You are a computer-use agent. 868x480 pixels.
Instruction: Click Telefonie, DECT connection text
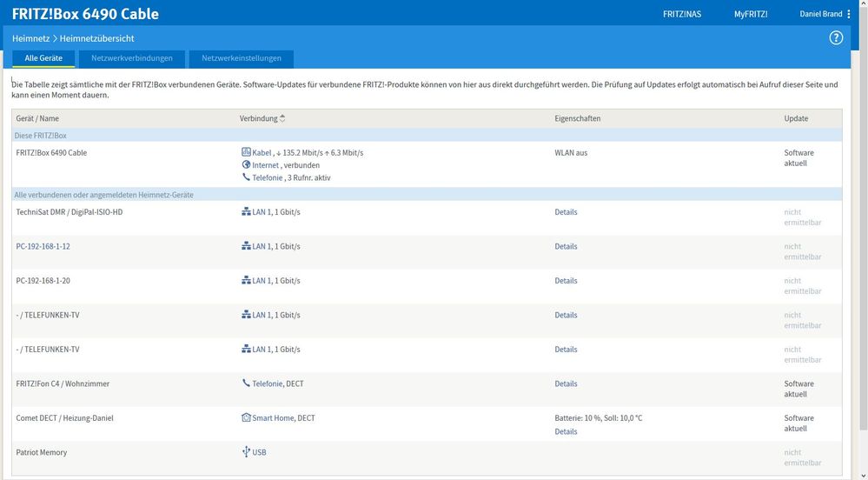pyautogui.click(x=278, y=383)
